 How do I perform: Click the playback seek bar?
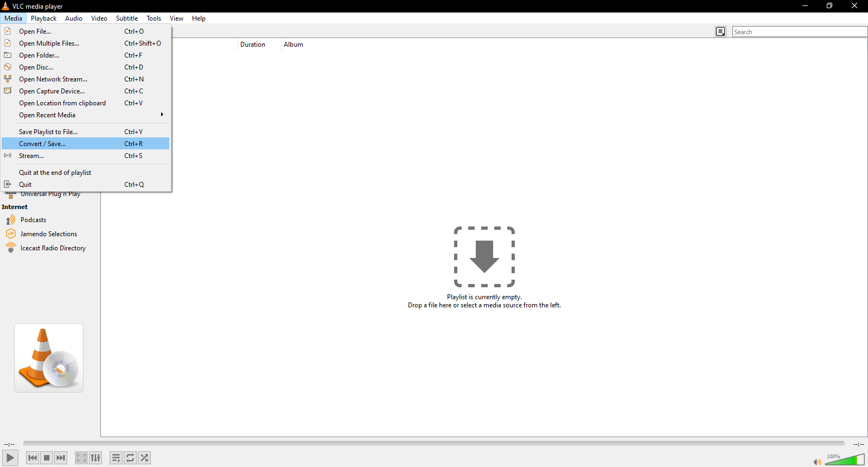click(434, 444)
